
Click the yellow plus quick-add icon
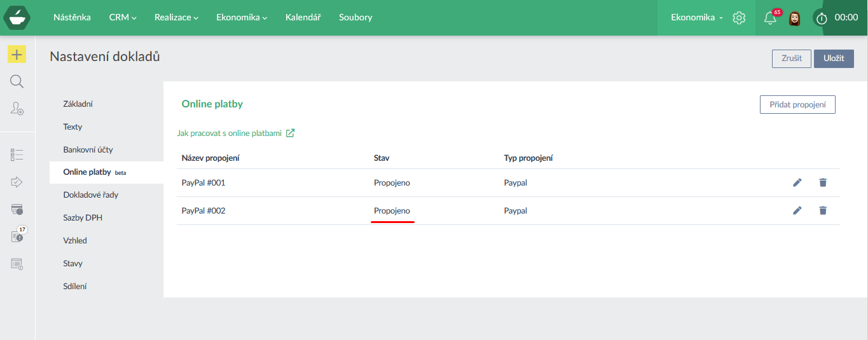pos(17,55)
